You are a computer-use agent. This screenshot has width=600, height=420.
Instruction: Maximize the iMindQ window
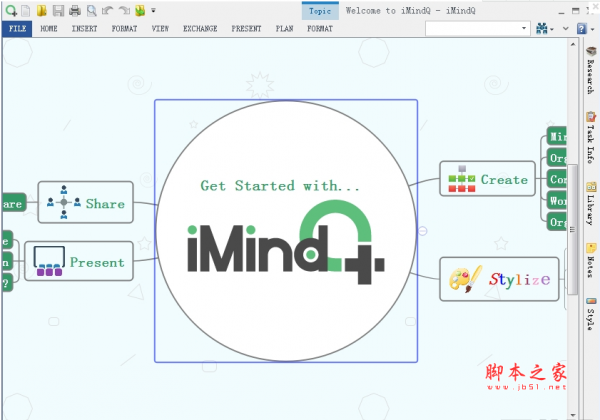tap(576, 11)
